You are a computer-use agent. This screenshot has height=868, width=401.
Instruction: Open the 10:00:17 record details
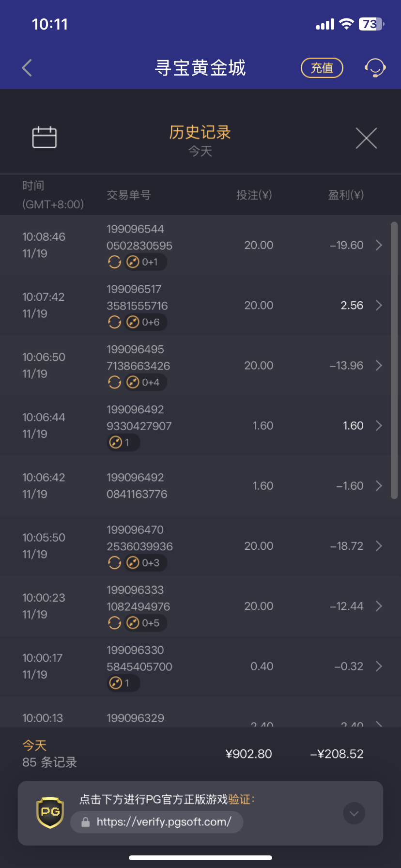pyautogui.click(x=379, y=666)
